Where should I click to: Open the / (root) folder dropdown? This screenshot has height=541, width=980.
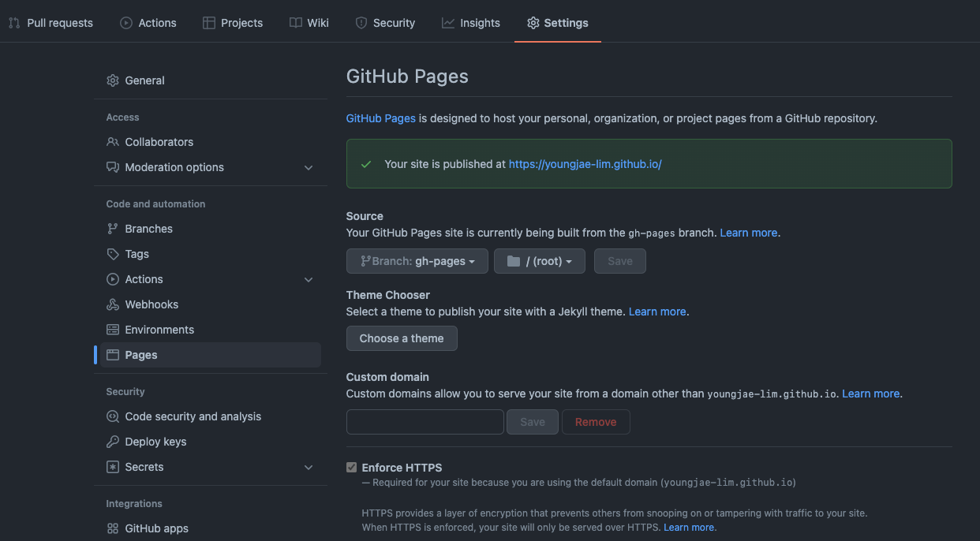pyautogui.click(x=540, y=261)
